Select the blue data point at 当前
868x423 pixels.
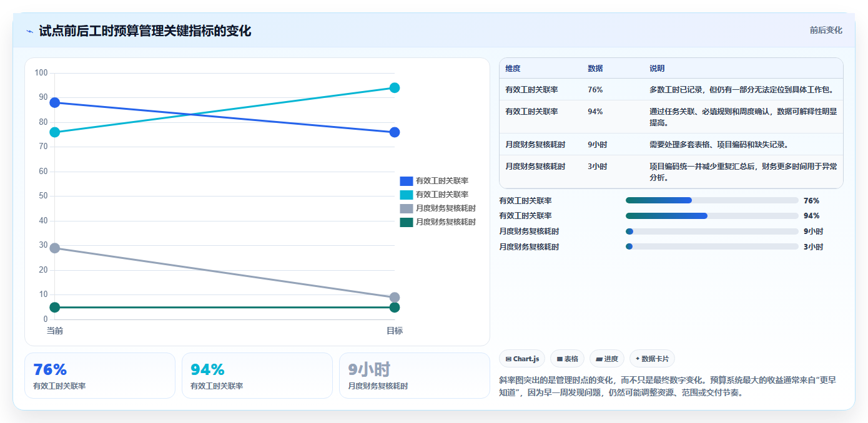point(55,102)
